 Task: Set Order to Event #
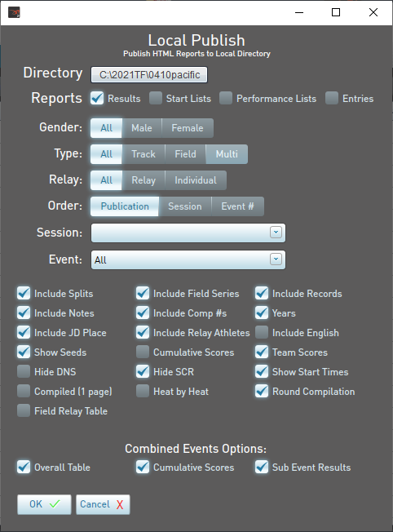(x=238, y=206)
